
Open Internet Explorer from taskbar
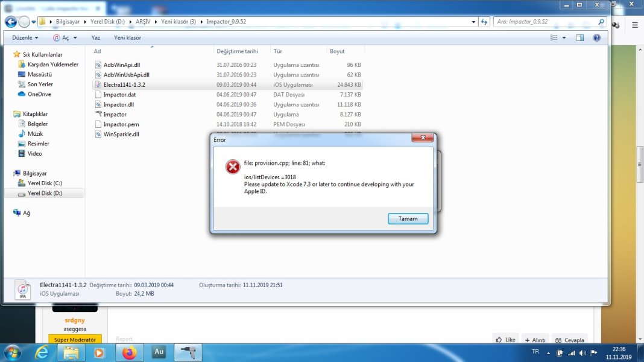coord(42,352)
